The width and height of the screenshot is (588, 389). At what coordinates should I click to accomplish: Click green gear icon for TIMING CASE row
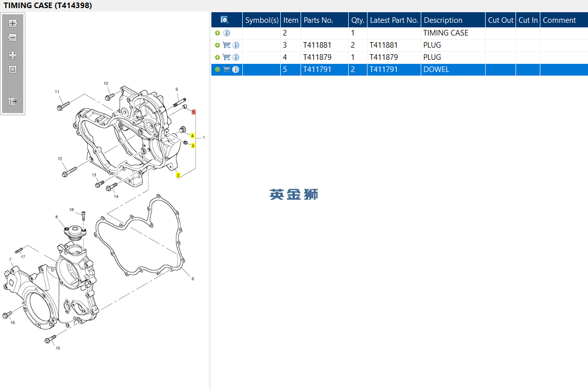pos(217,33)
